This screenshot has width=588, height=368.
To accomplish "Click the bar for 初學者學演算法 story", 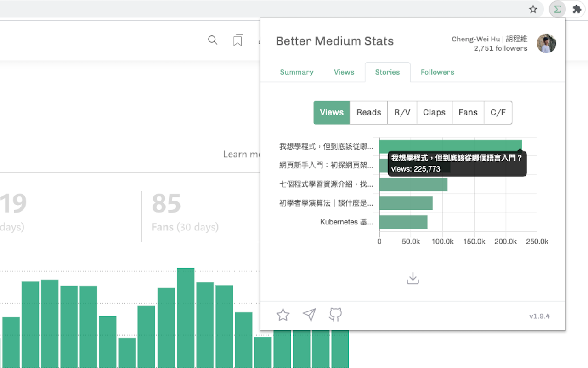I will (406, 203).
